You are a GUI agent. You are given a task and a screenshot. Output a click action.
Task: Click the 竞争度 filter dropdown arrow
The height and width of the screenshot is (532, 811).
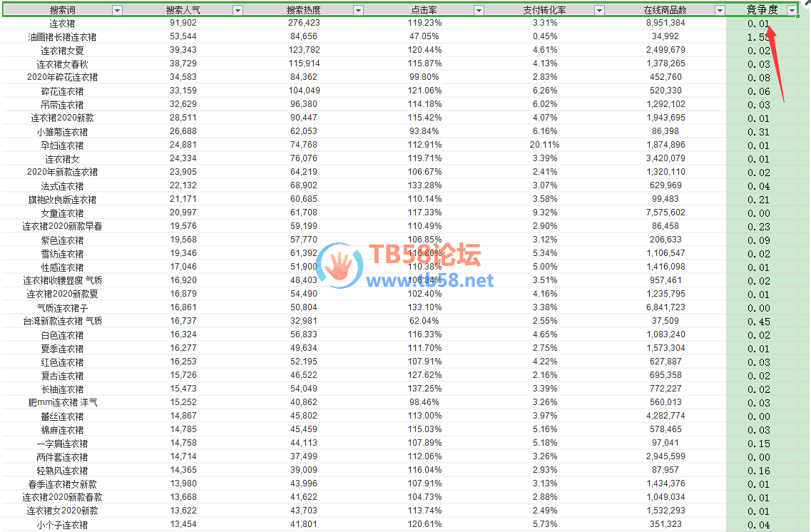click(x=791, y=10)
